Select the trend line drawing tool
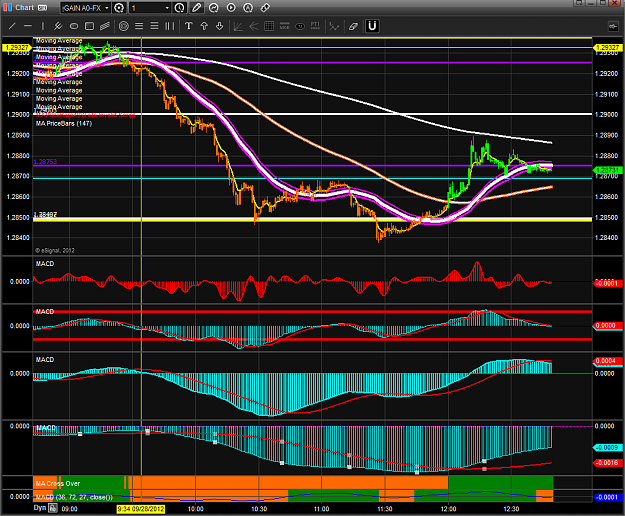The image size is (625, 516). [12, 26]
